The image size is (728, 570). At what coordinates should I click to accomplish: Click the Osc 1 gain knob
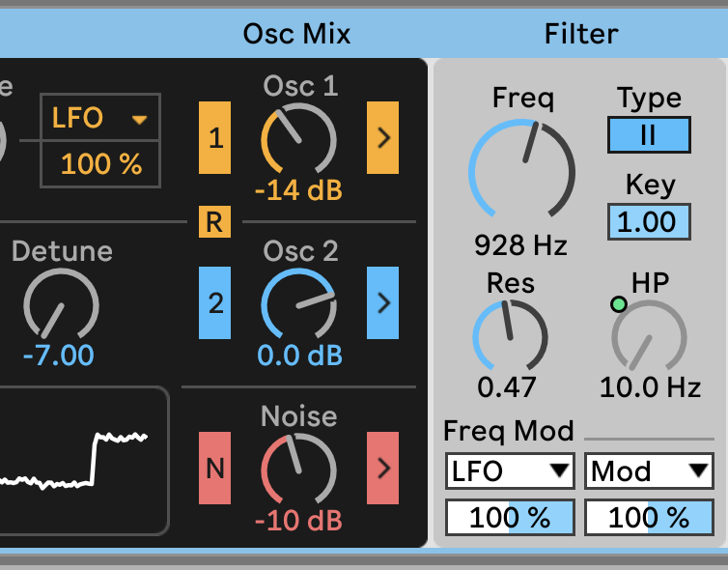point(298,139)
